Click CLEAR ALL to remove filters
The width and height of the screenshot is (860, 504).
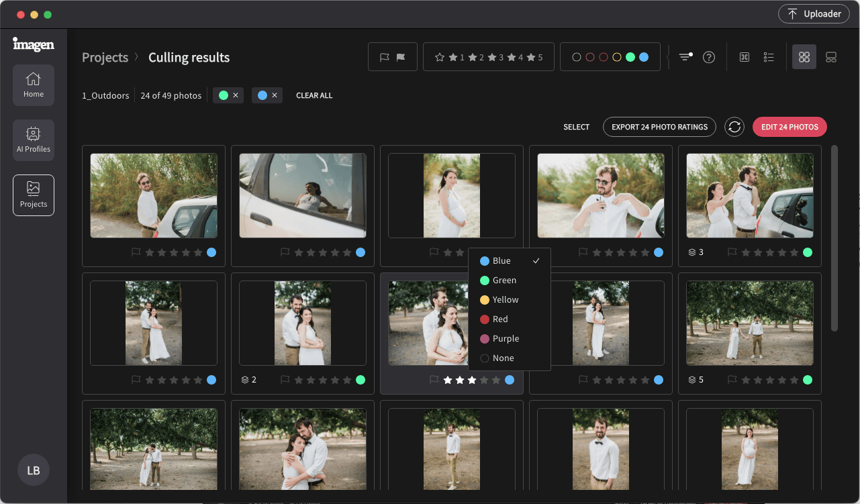(x=314, y=95)
